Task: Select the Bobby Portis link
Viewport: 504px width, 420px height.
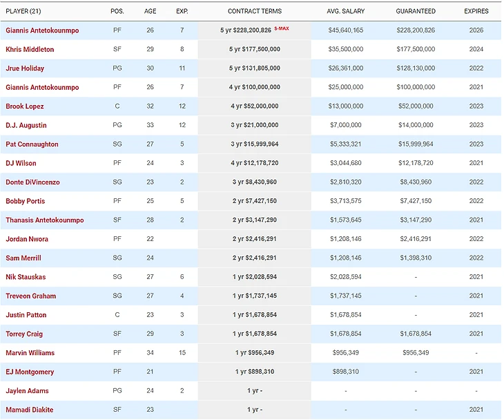Action: (24, 201)
